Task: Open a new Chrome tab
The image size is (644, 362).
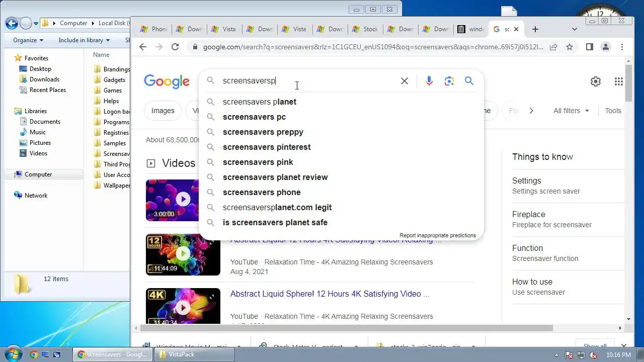Action: click(x=535, y=29)
